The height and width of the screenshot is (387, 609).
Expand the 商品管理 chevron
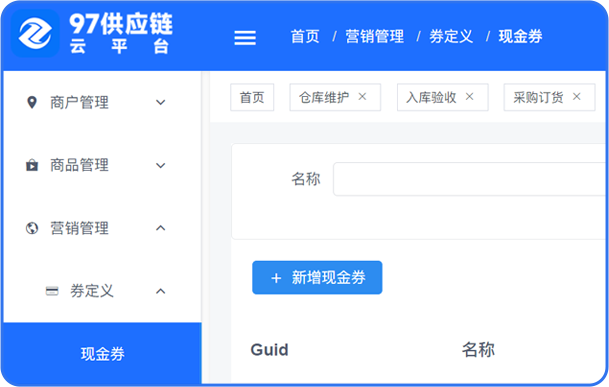161,166
